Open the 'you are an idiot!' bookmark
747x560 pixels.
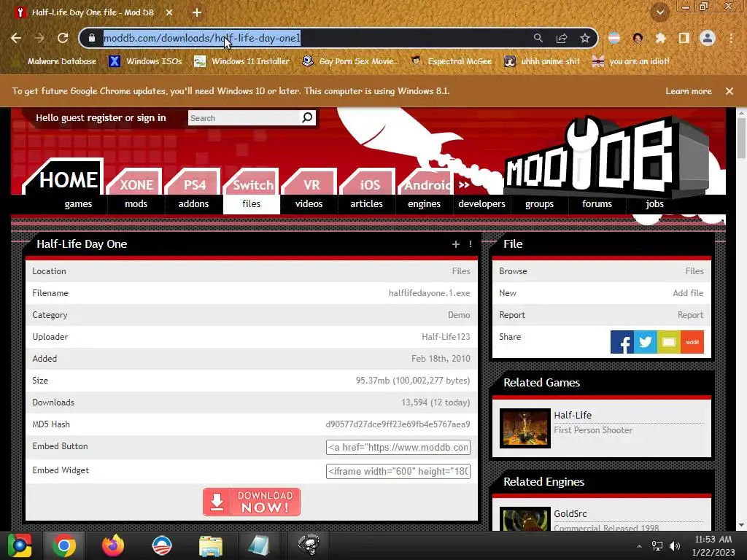tap(631, 61)
